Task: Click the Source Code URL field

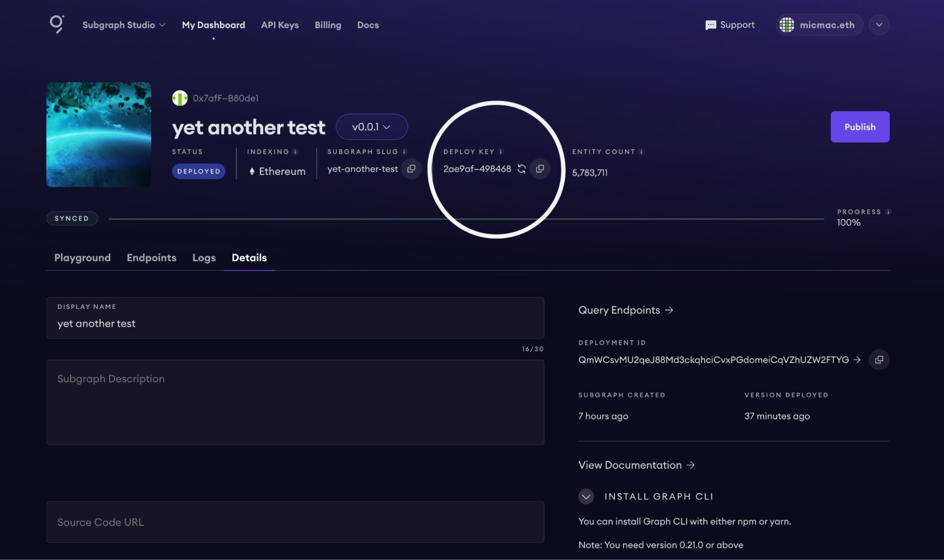Action: point(295,522)
